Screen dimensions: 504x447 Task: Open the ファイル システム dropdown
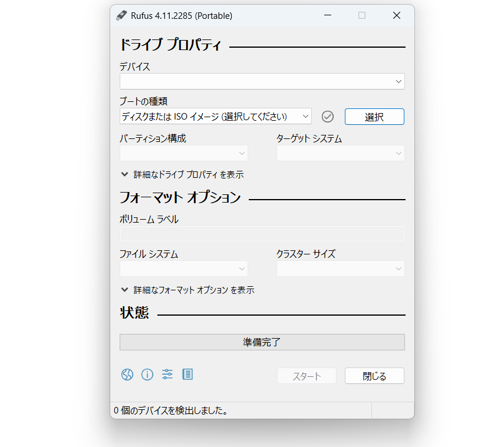tap(183, 269)
